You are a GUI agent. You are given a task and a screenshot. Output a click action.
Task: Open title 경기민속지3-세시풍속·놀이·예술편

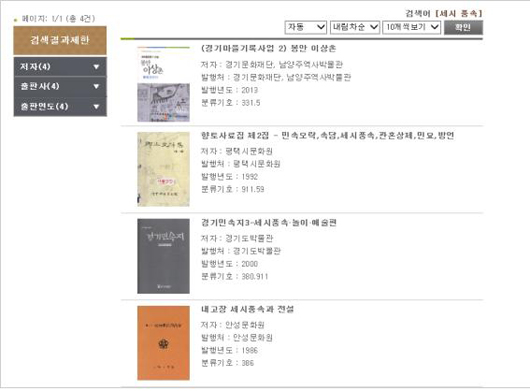[x=269, y=223]
